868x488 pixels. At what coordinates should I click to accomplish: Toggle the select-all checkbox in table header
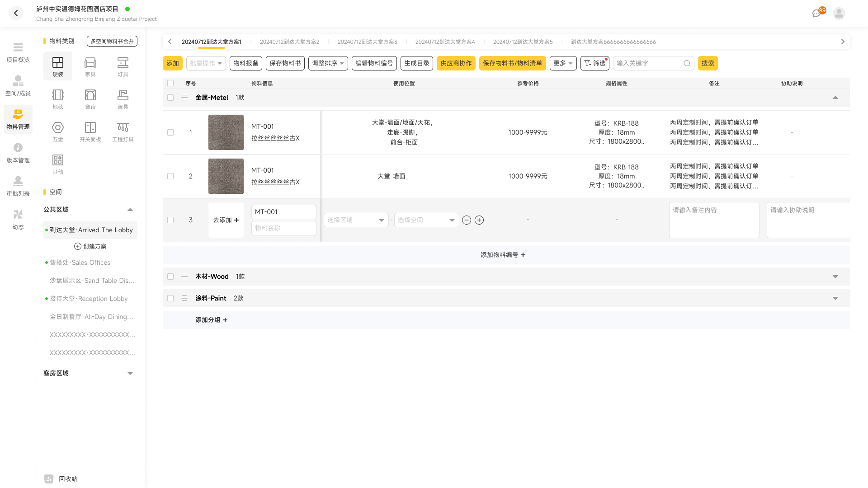[x=170, y=83]
